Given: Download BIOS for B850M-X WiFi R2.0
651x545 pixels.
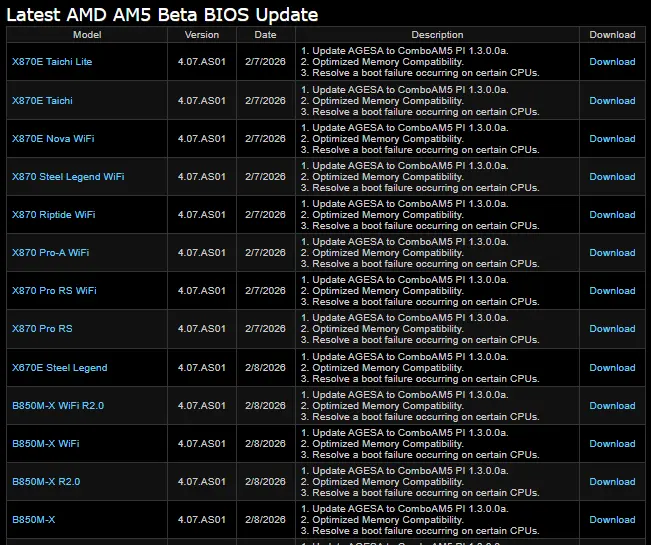Looking at the screenshot, I should [x=612, y=406].
